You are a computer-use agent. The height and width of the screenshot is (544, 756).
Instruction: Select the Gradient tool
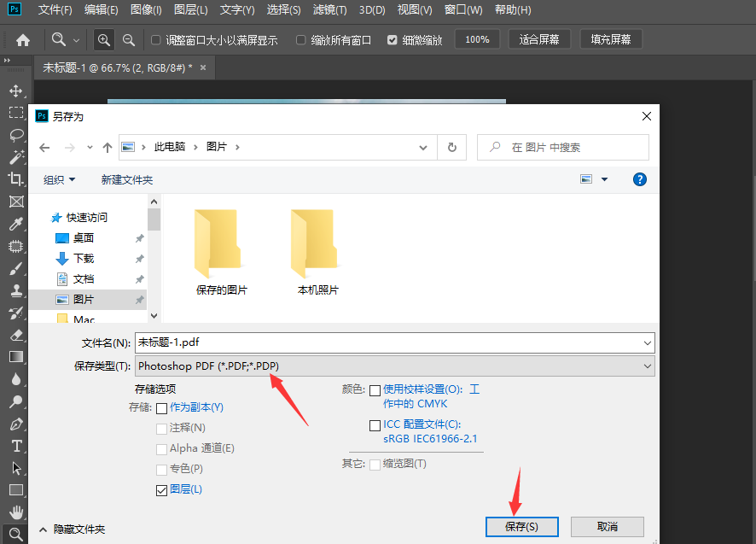[16, 357]
